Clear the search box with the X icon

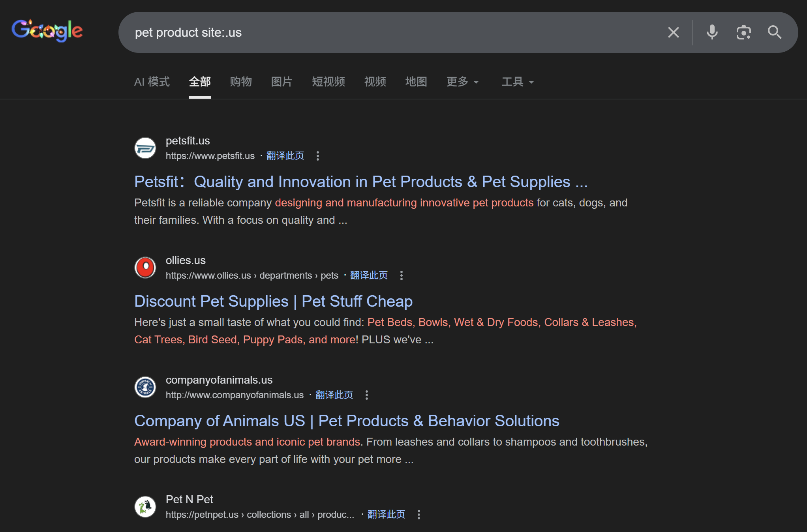tap(673, 32)
